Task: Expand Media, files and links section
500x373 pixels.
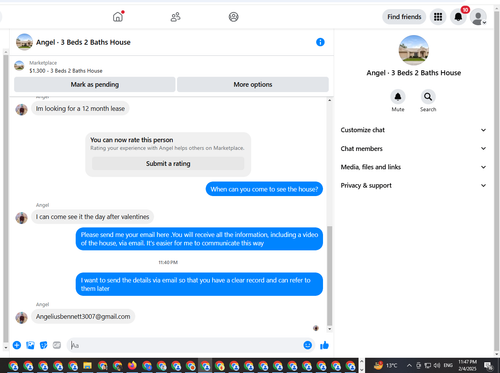Action: coord(413,167)
